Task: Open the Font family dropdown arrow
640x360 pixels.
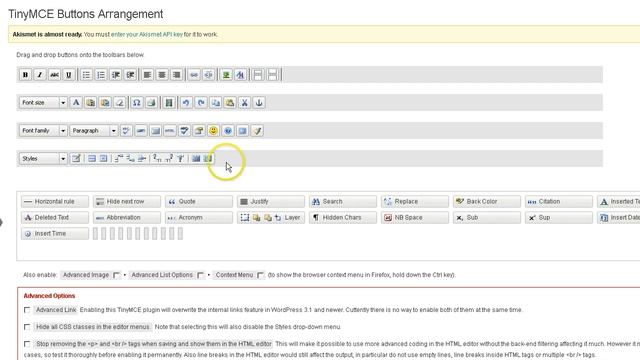Action: (x=63, y=131)
